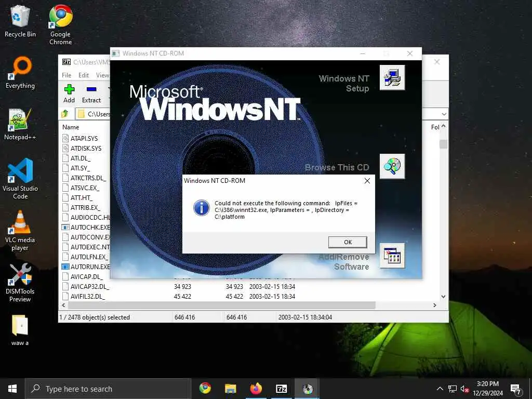Select the ATSVC.EX_ file
Image resolution: width=532 pixels, height=399 pixels.
coord(85,188)
